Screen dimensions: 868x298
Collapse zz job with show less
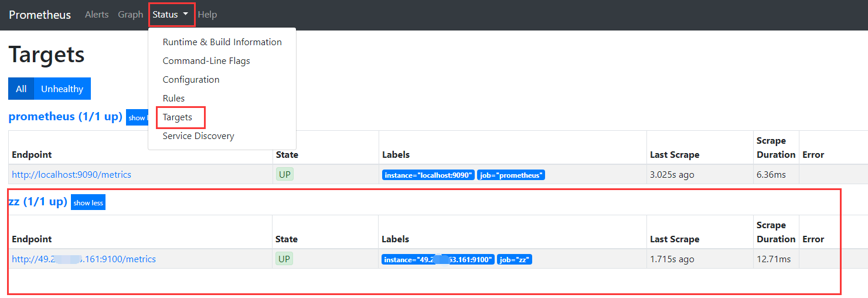click(x=88, y=202)
